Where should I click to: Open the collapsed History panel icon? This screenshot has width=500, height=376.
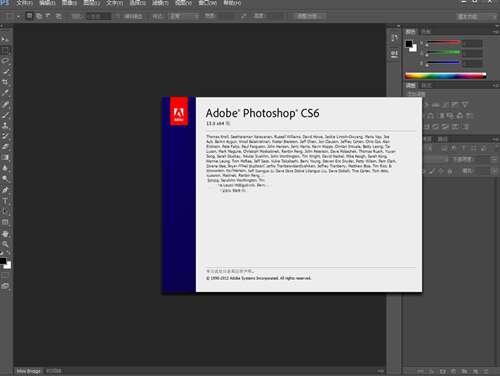point(395,38)
